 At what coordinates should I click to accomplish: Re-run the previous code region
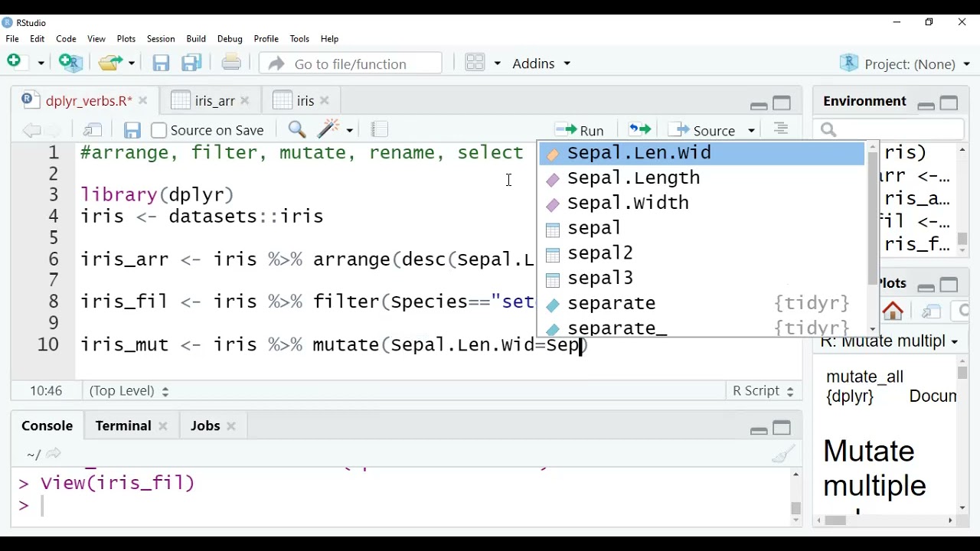640,129
